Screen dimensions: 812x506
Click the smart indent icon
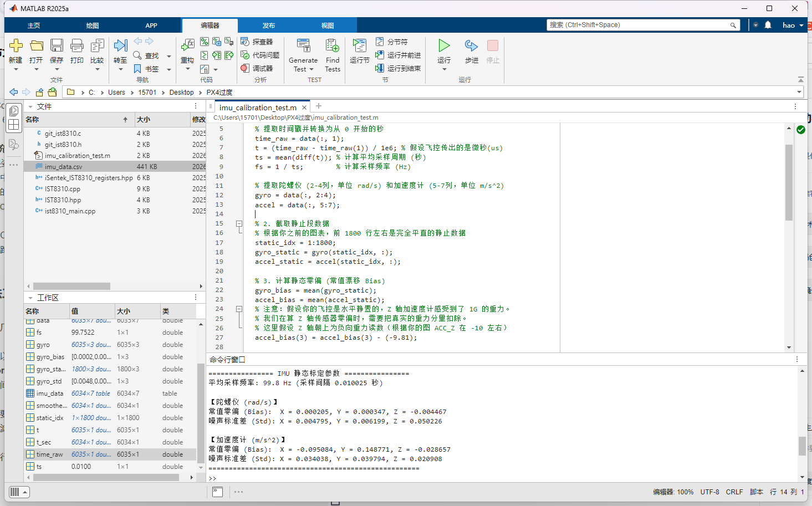click(x=205, y=55)
